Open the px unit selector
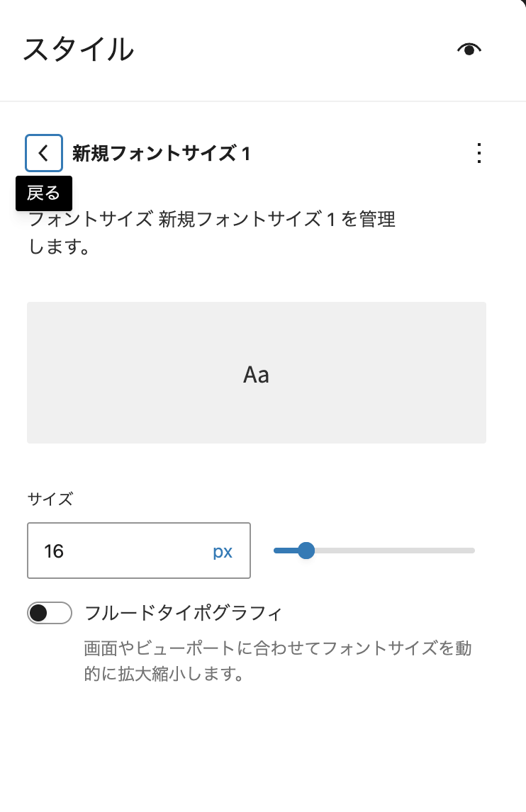 point(223,551)
